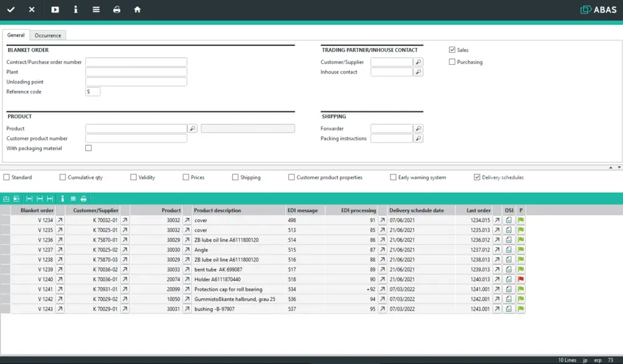Check the Purchasing checkbox

(x=452, y=62)
